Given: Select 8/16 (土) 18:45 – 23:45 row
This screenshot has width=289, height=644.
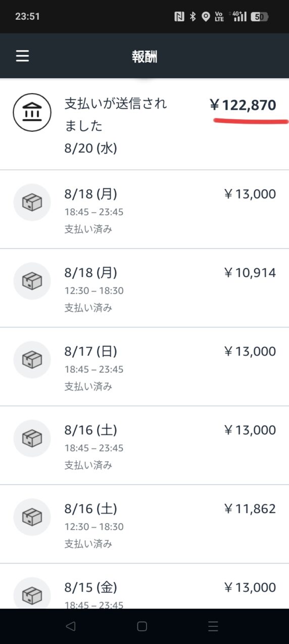Looking at the screenshot, I should (x=144, y=445).
